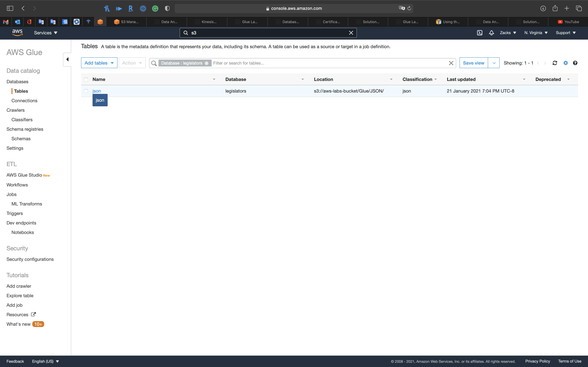
Task: Tick the select-all tables checkbox
Action: click(x=86, y=80)
